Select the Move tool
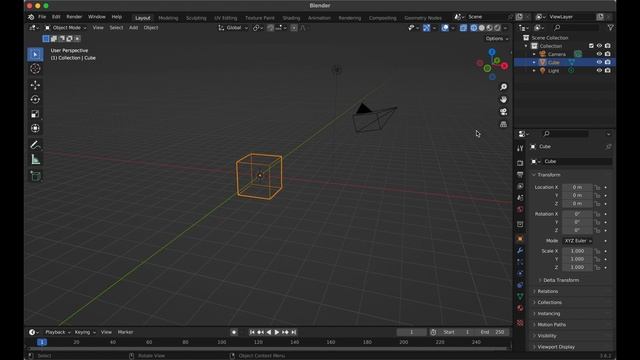 36,85
